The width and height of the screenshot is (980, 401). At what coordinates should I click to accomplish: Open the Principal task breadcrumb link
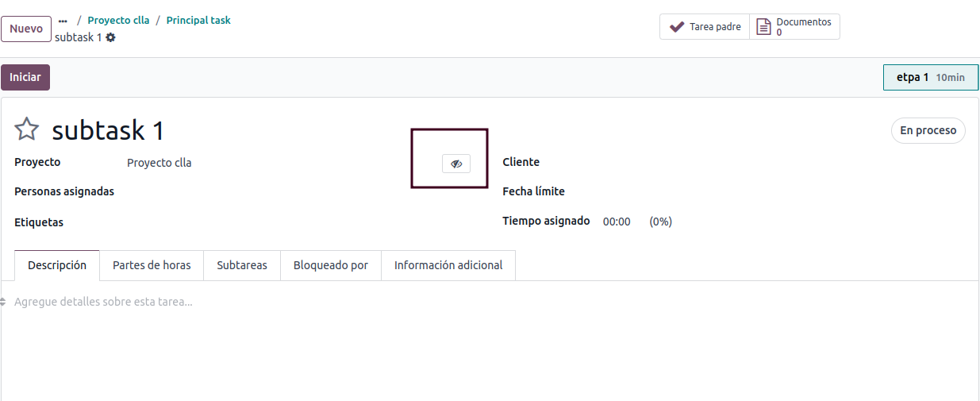(x=198, y=21)
